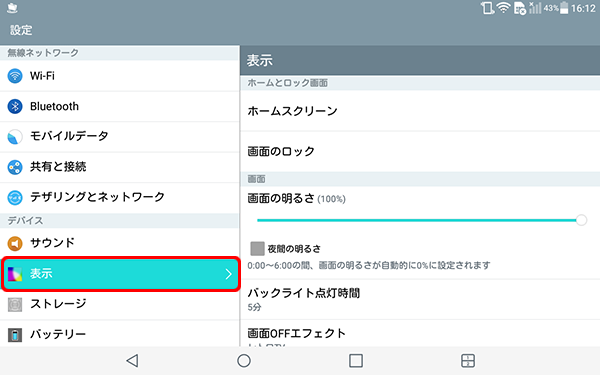Tap the Wi-Fi signal status bar icon
This screenshot has width=600, height=375.
504,8
